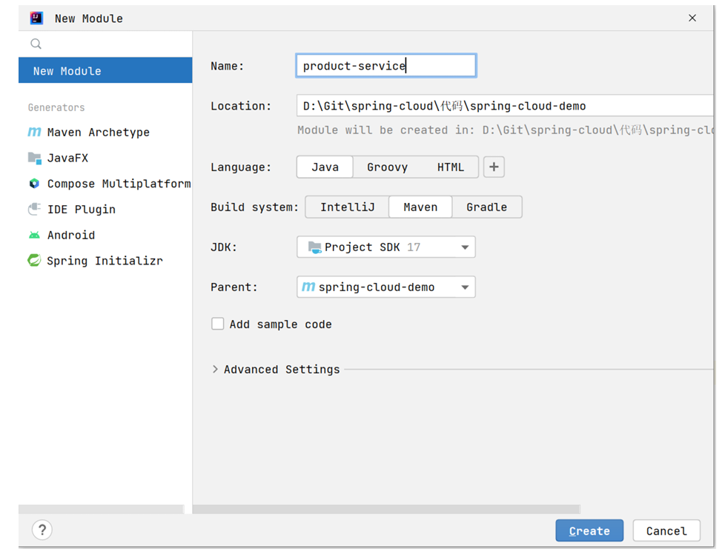Select Spring Initializr generator
The image size is (728, 560).
(x=105, y=261)
